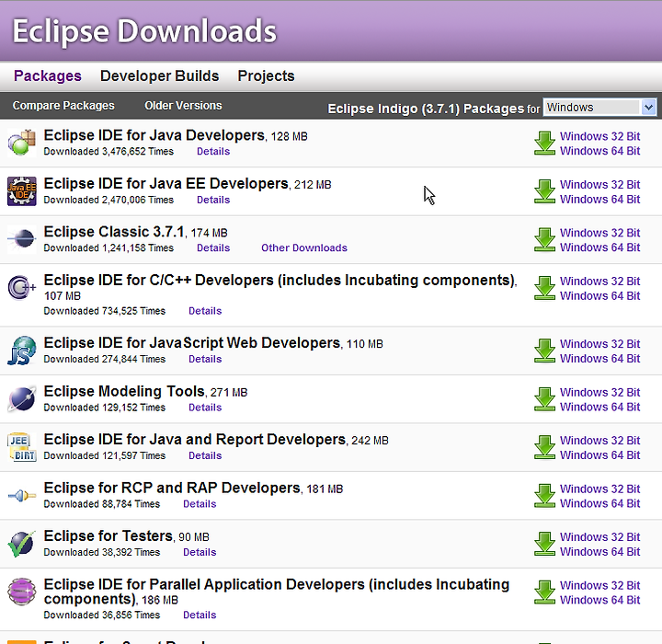Click the Eclipse IDE for Java EE Developers title
Image resolution: width=662 pixels, height=644 pixels.
tap(165, 184)
